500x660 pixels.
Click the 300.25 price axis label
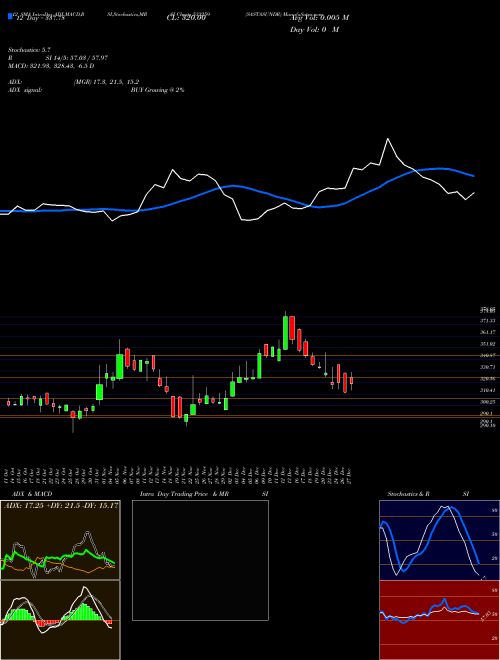[487, 402]
